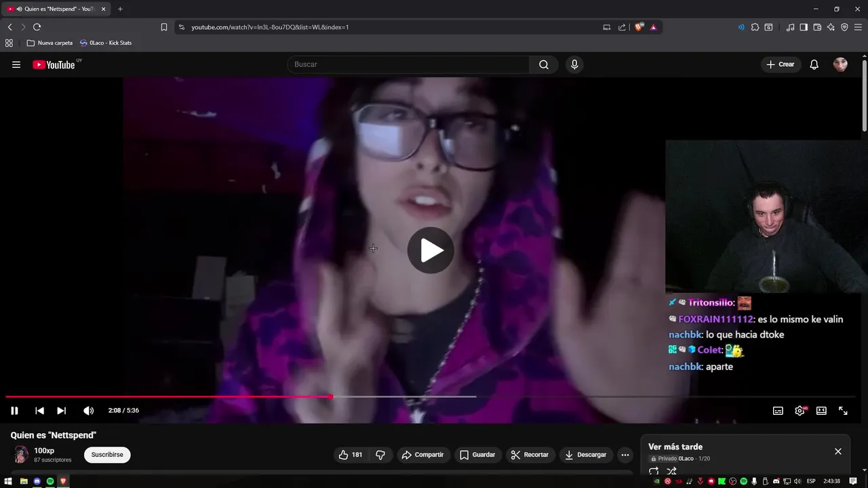Reload the page with refresh icon
This screenshot has width=868, height=488.
(x=37, y=27)
